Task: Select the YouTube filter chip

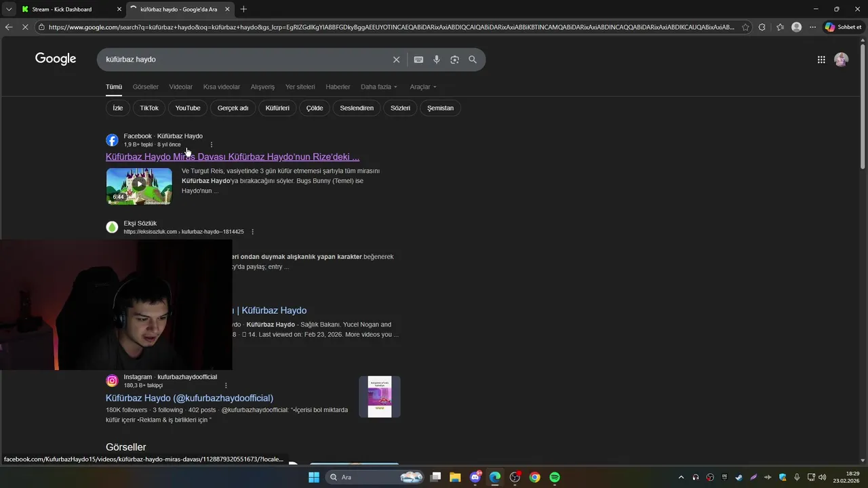Action: (188, 108)
